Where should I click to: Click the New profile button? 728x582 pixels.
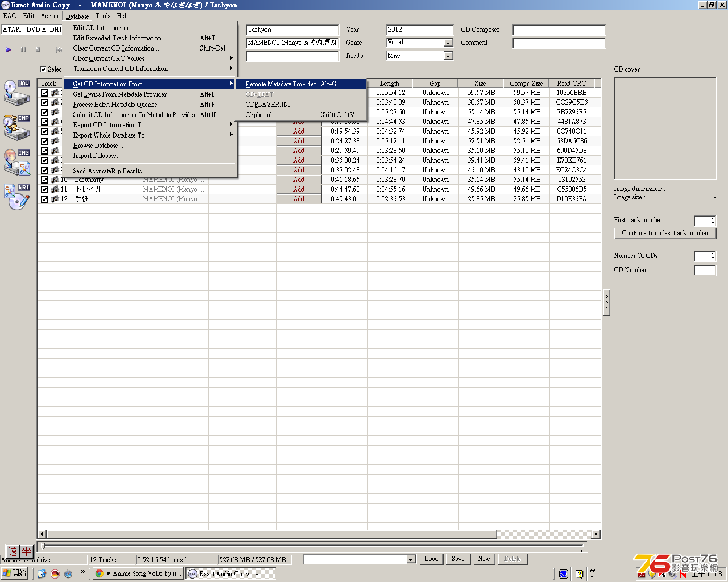coord(484,559)
